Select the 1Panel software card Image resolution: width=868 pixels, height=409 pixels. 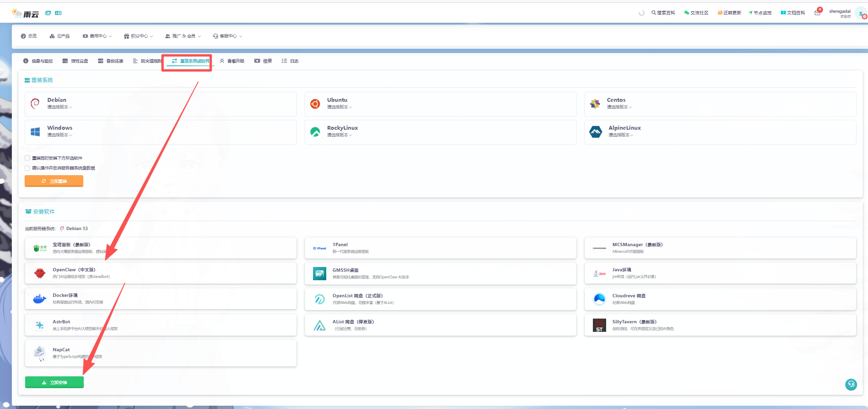(440, 248)
